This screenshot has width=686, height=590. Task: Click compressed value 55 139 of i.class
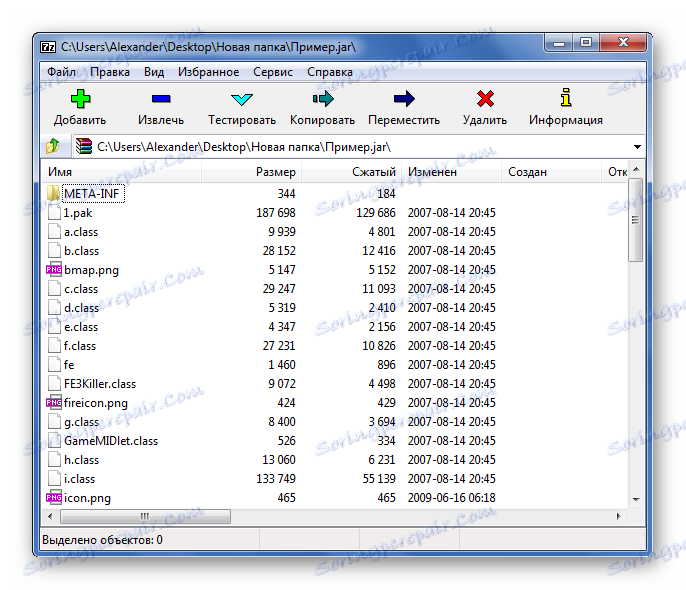(x=379, y=478)
